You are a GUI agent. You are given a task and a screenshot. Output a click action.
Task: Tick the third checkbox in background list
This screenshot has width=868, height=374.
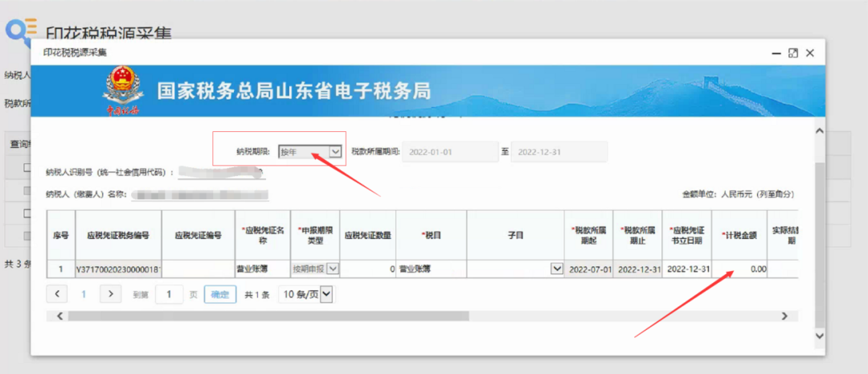[27, 213]
